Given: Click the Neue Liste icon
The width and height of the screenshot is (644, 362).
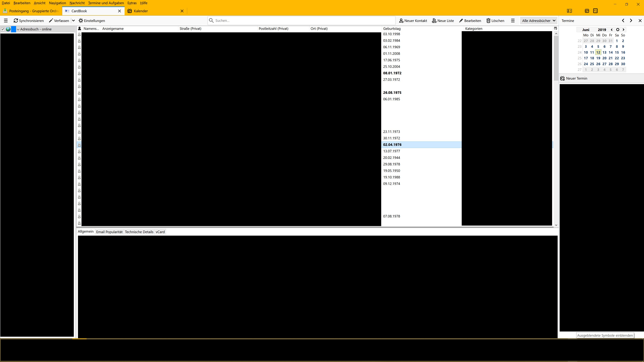Looking at the screenshot, I should click(434, 20).
